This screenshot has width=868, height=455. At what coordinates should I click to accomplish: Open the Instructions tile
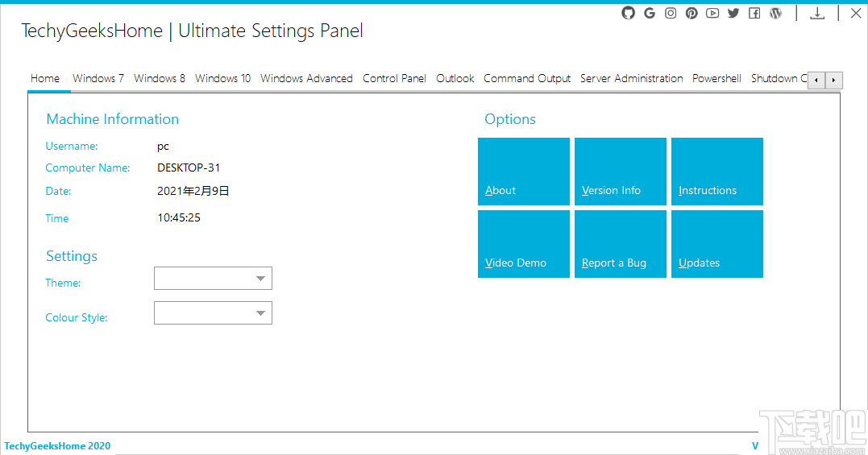716,172
